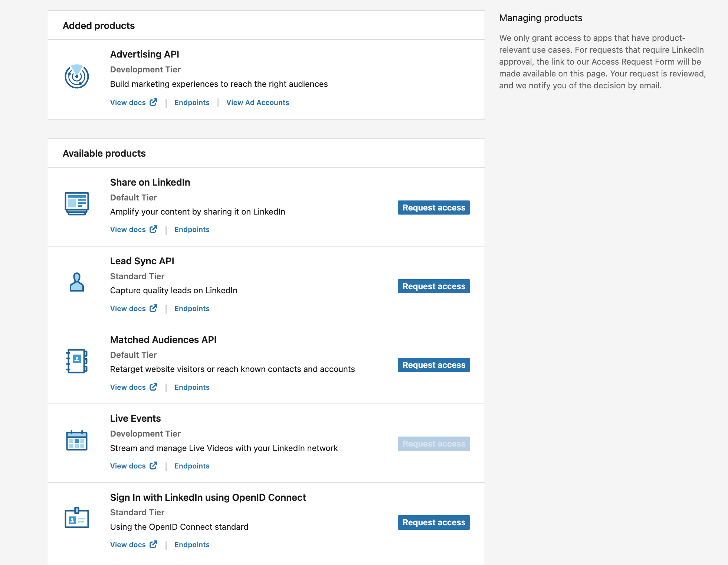Click the Matched Audiences address book icon
The width and height of the screenshot is (728, 565).
pyautogui.click(x=77, y=361)
